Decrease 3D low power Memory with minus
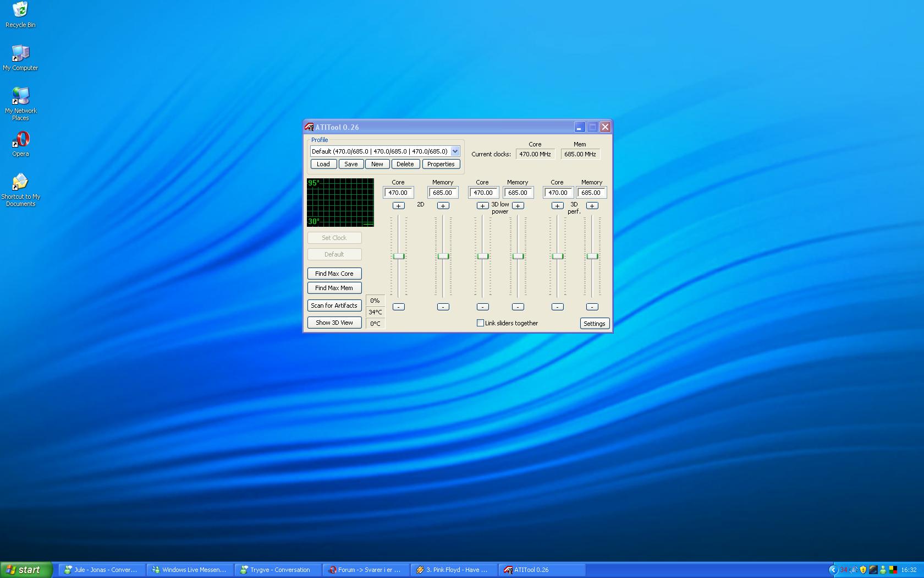Screen dimensions: 924x578 (518, 307)
